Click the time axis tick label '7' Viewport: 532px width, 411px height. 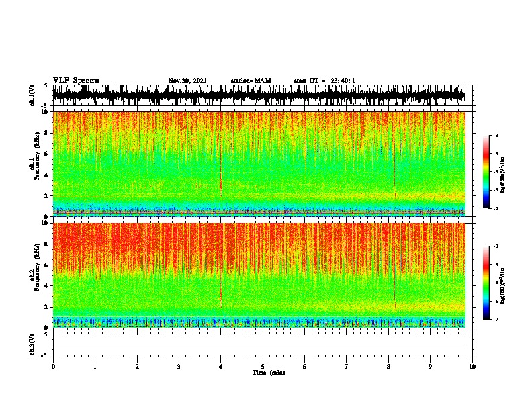(347, 367)
